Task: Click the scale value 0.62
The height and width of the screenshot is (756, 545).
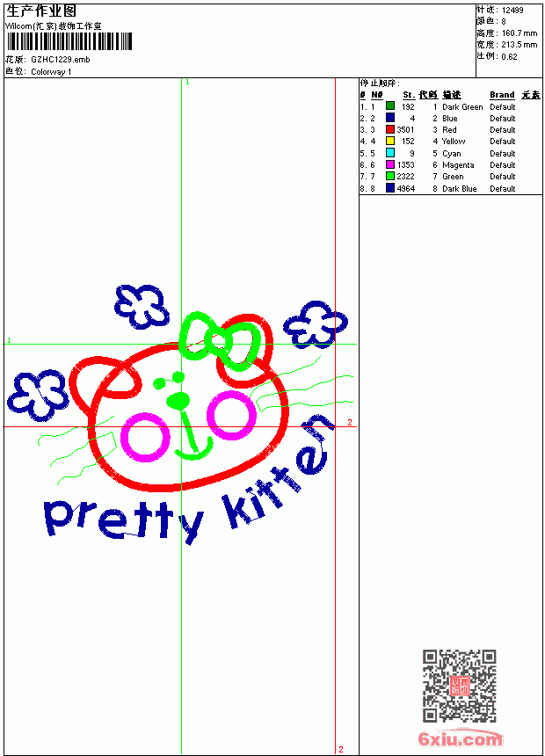Action: point(509,57)
